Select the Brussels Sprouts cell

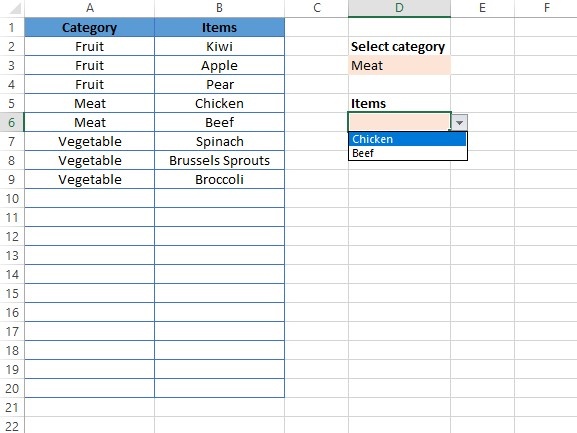[x=219, y=160]
